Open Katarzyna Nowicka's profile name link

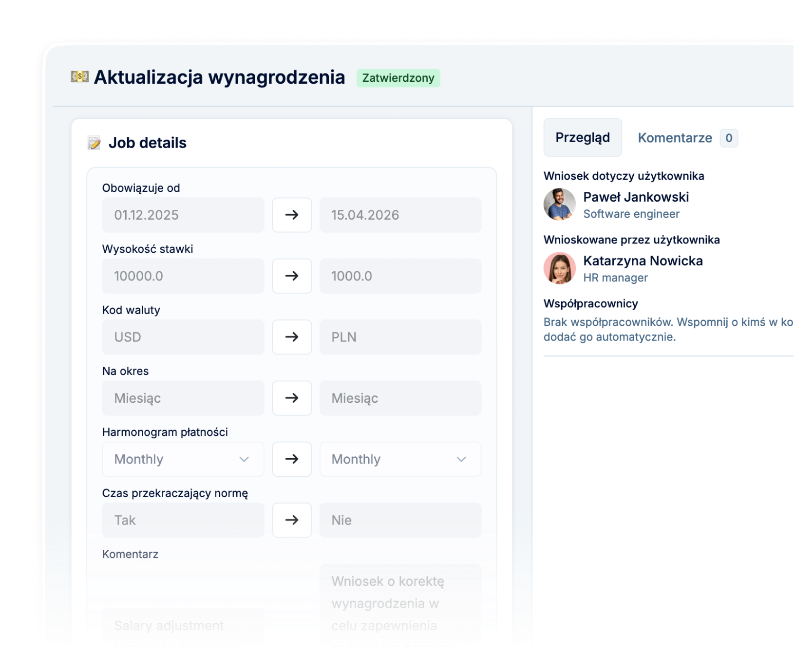pos(643,261)
